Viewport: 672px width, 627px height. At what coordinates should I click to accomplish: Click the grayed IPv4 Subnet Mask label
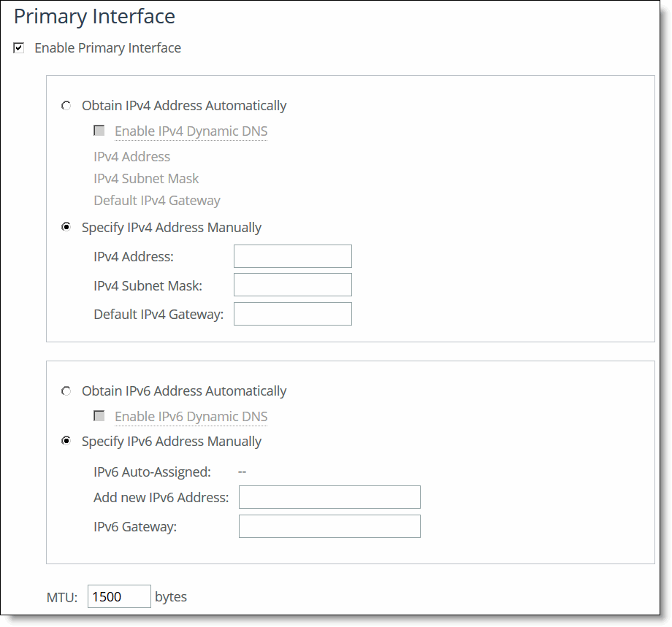tap(146, 178)
